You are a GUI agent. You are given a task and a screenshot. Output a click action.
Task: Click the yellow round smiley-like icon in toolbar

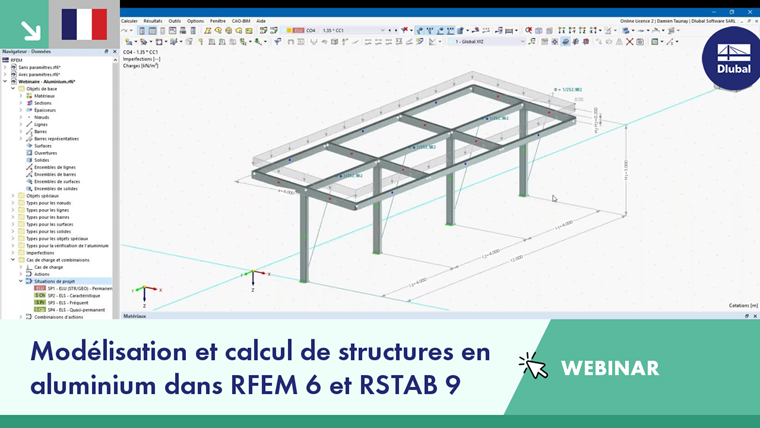(229, 31)
